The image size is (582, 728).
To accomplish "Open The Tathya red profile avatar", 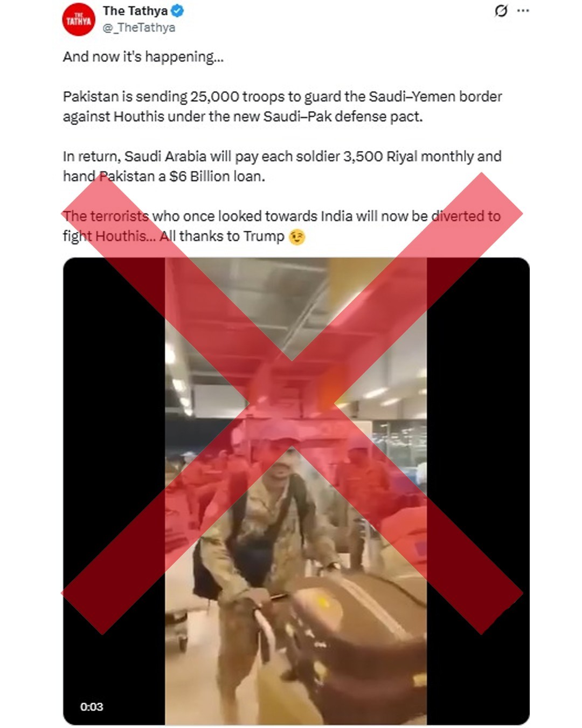I will coord(79,19).
